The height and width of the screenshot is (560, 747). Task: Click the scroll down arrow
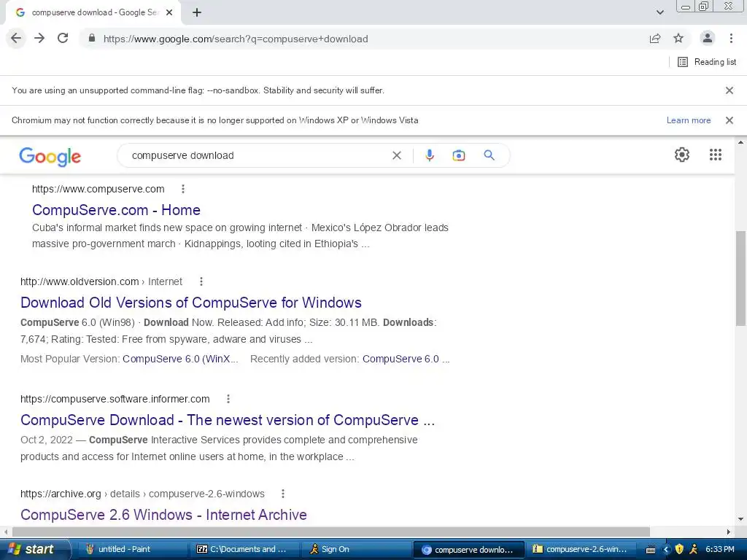point(741,519)
